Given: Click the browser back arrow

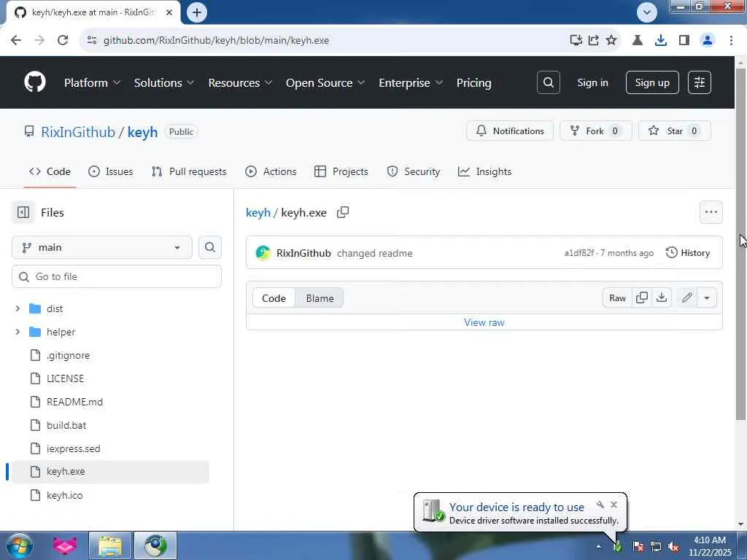Looking at the screenshot, I should [16, 41].
